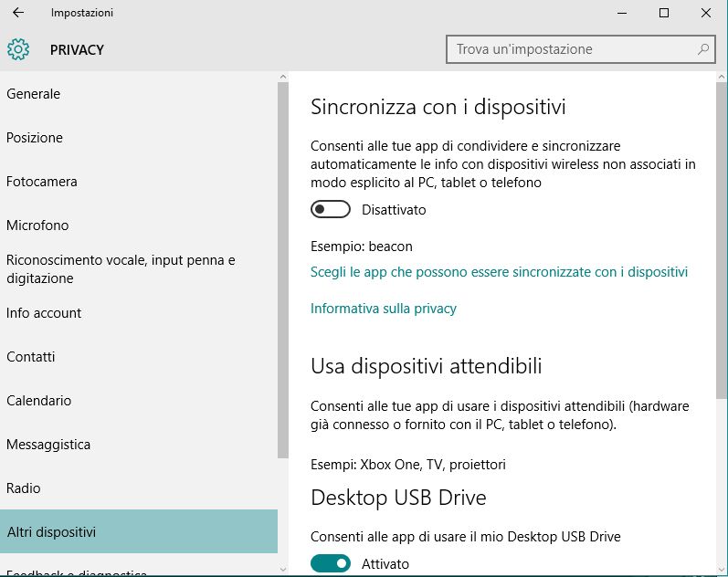Image resolution: width=728 pixels, height=577 pixels.
Task: Turn off Desktop USB Drive toggle
Action: [331, 564]
